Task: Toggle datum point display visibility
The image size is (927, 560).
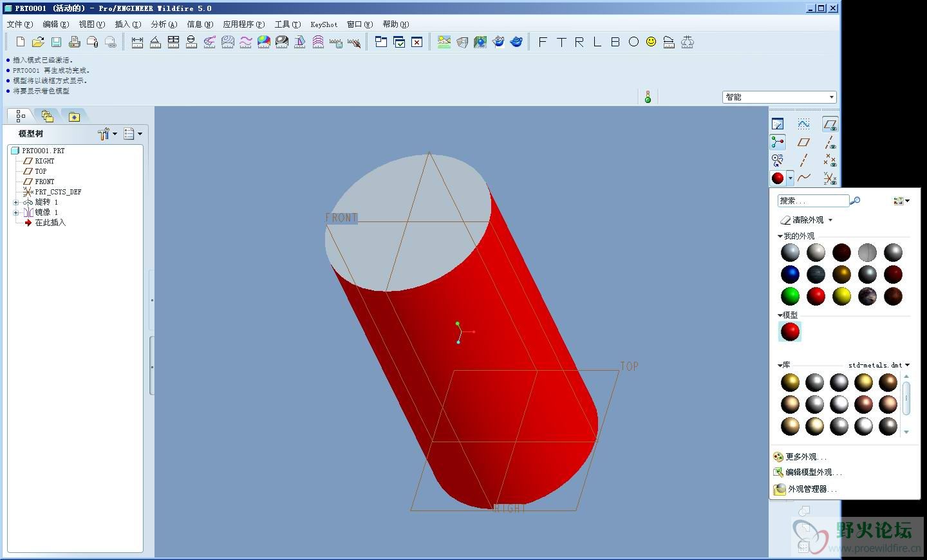Action: pyautogui.click(x=830, y=160)
